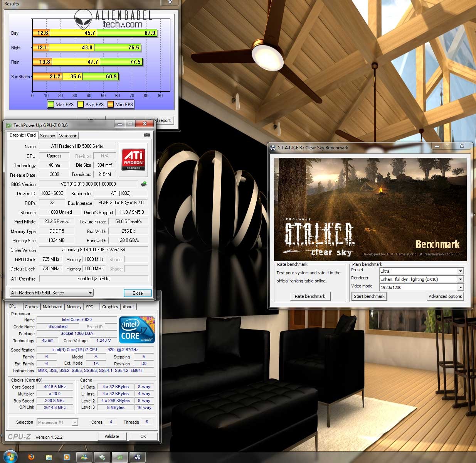Open the 1920x1200 video mode dropdown
Screen dimensions: 476x463
point(460,287)
